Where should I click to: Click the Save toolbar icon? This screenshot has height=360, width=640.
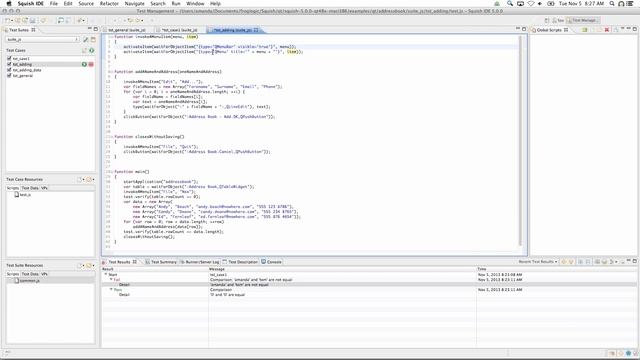(32, 20)
